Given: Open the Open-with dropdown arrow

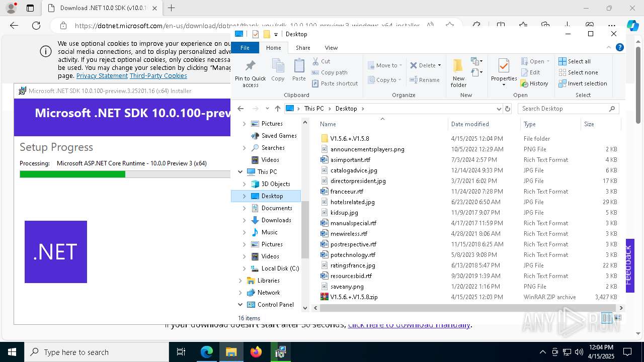Looking at the screenshot, I should 547,61.
